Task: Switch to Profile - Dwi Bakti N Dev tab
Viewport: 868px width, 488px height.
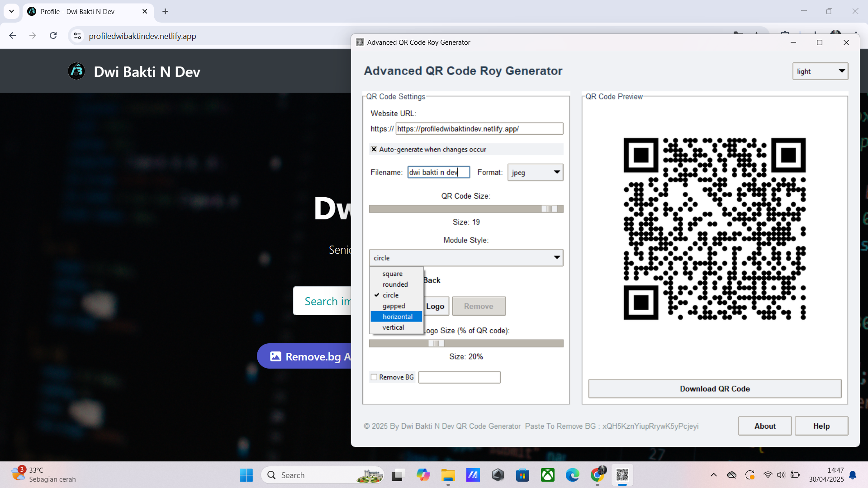Action: [89, 11]
